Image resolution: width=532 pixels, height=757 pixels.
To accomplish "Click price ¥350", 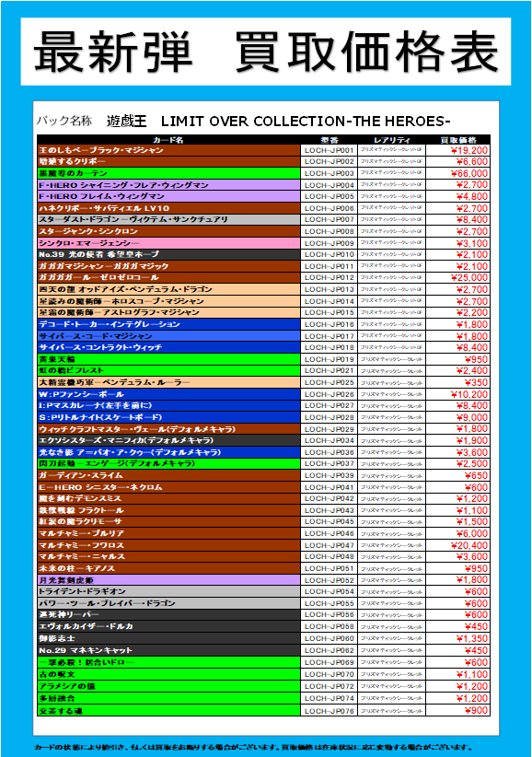I will 477,382.
